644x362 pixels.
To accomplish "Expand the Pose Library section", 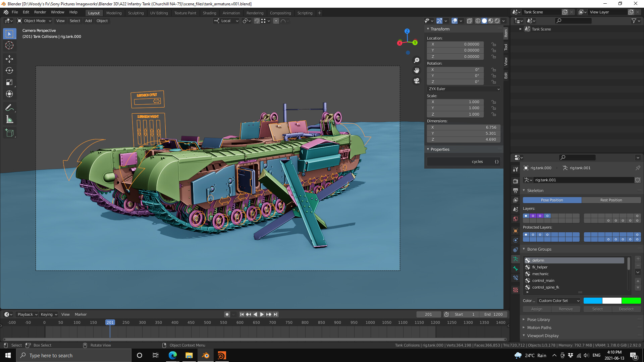I will point(538,319).
